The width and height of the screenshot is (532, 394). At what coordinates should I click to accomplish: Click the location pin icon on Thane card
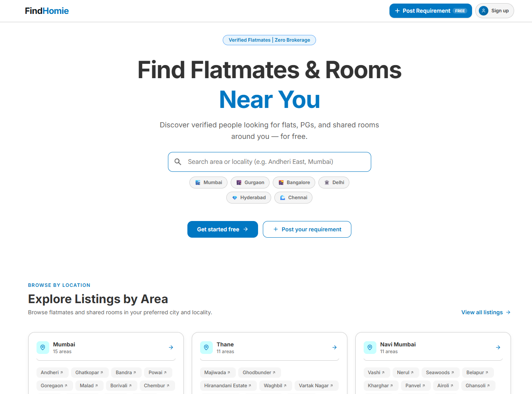(x=206, y=348)
